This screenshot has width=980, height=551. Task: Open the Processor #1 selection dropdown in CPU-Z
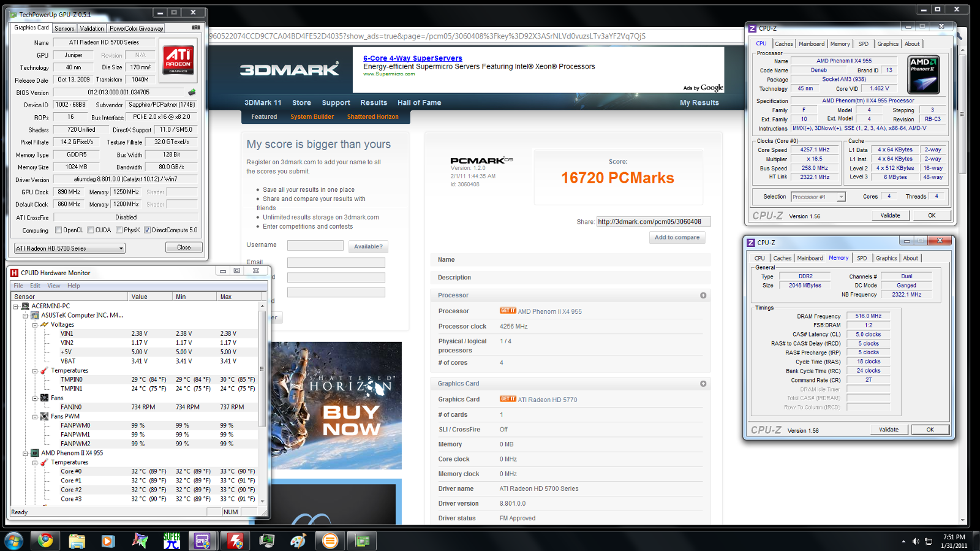(818, 197)
